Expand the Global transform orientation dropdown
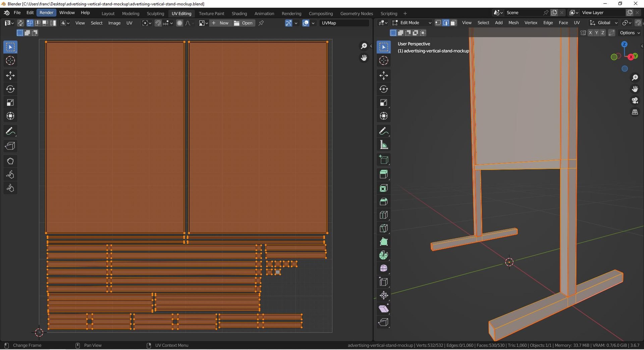This screenshot has height=350, width=644. 604,23
